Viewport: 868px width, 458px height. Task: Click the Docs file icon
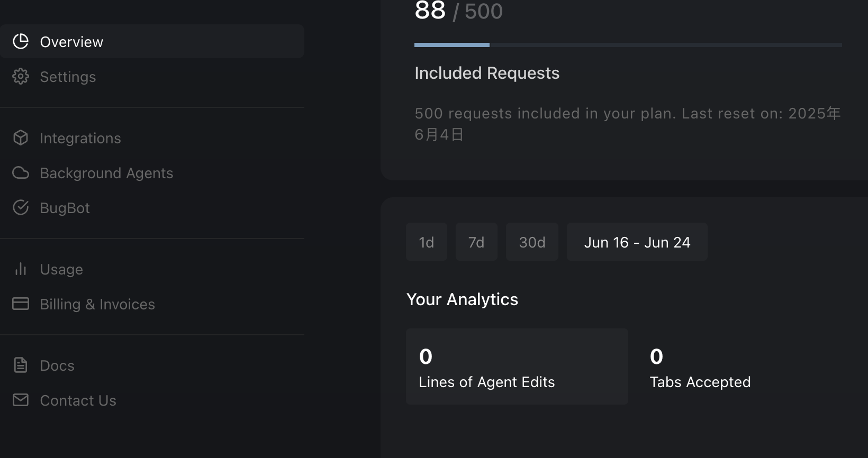pyautogui.click(x=21, y=365)
